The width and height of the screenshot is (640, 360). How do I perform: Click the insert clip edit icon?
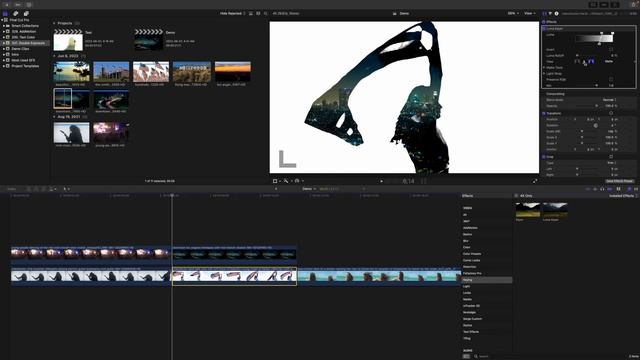pos(36,189)
